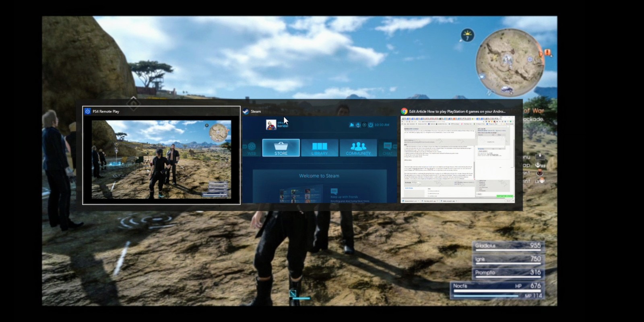Click the Steam logo icon in the switcher
This screenshot has width=644, height=322.
pyautogui.click(x=246, y=111)
